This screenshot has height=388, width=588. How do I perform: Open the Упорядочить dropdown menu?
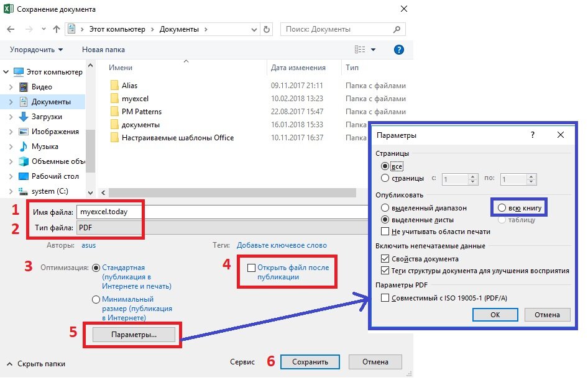(36, 50)
